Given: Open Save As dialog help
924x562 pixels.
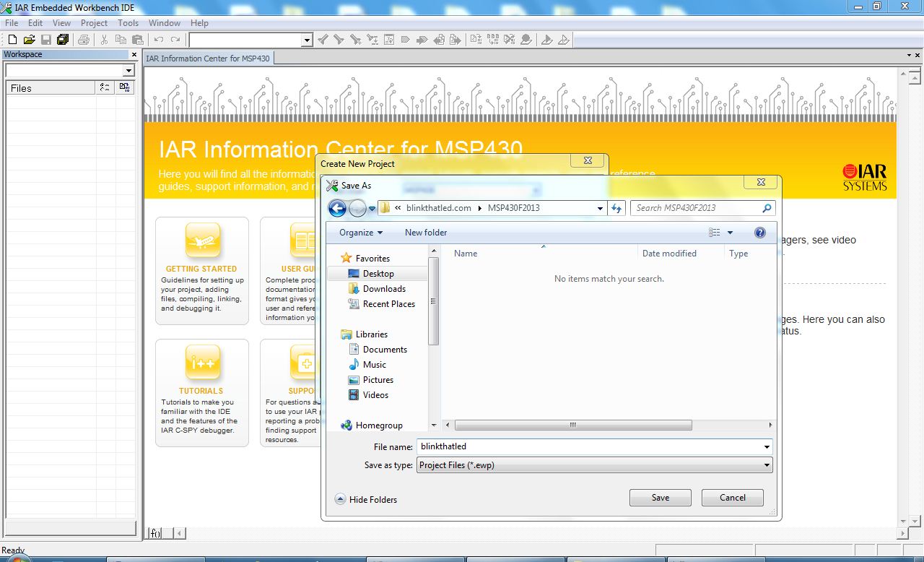Looking at the screenshot, I should (x=759, y=233).
